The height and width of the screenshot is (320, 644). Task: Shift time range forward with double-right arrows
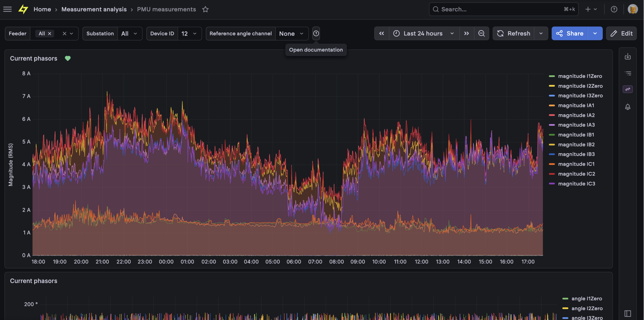tap(467, 33)
